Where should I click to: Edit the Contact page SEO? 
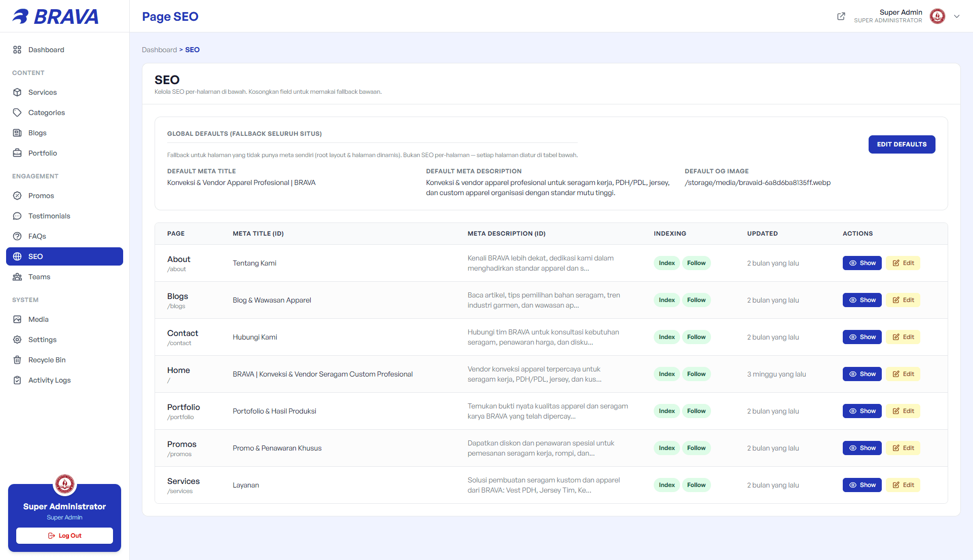pyautogui.click(x=903, y=337)
